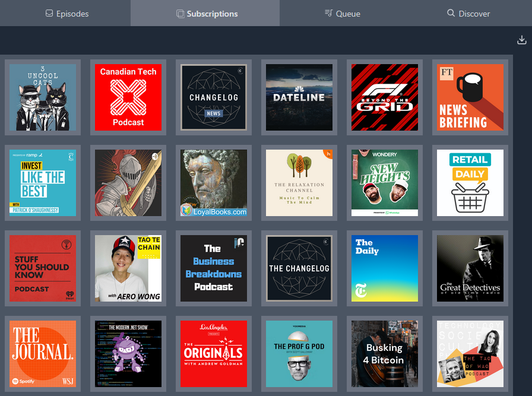Viewport: 532px width, 396px height.
Task: Open the F1 Beyond The Grid podcast
Action: point(385,97)
